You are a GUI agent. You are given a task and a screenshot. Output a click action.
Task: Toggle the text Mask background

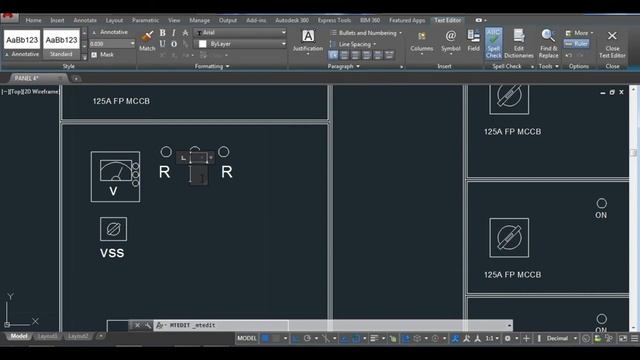(102, 55)
